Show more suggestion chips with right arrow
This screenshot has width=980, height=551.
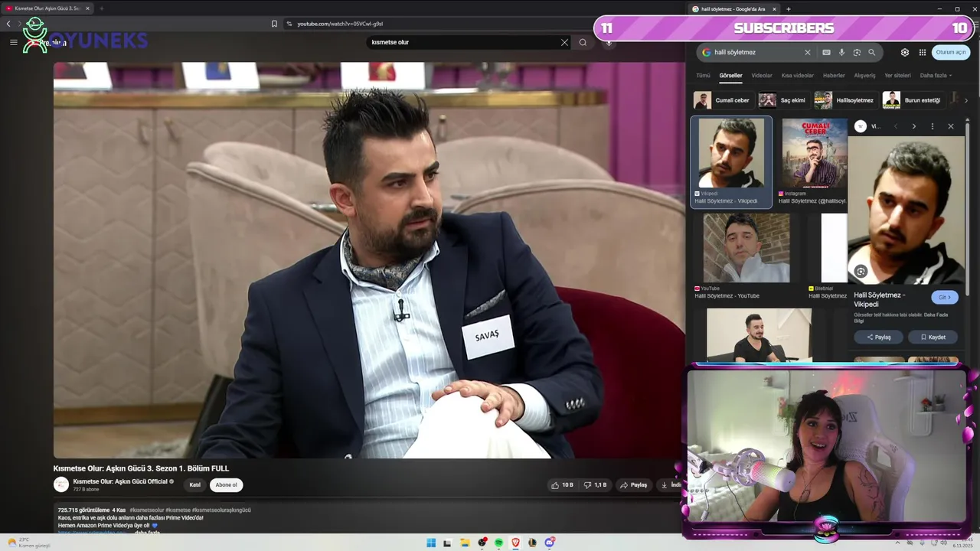point(966,100)
